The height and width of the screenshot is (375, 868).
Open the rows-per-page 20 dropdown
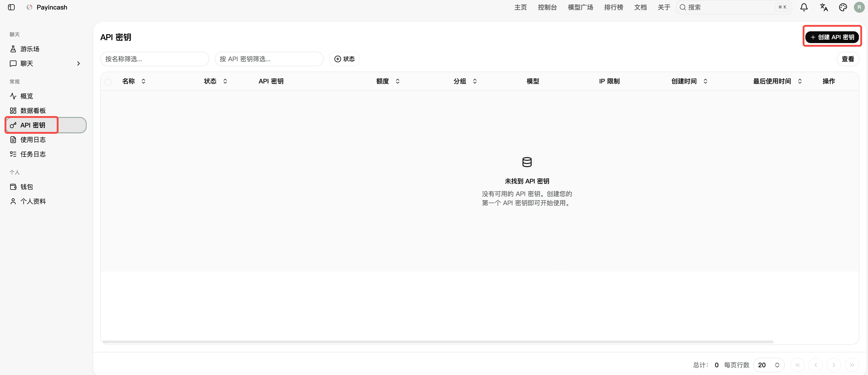(769, 365)
